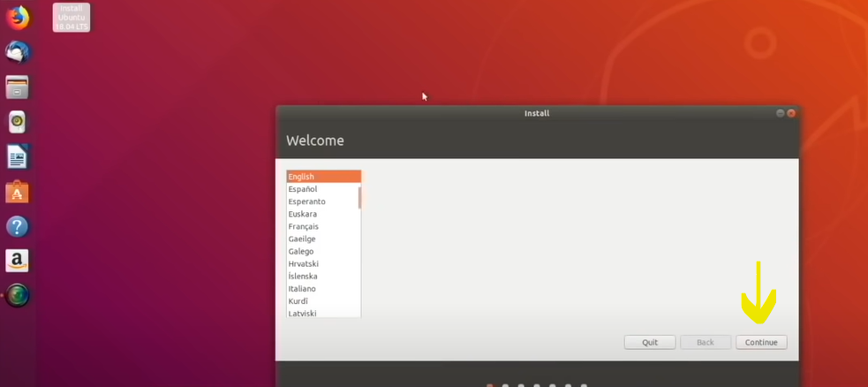
Task: Pick Italiano as the installer language
Action: tap(324, 289)
